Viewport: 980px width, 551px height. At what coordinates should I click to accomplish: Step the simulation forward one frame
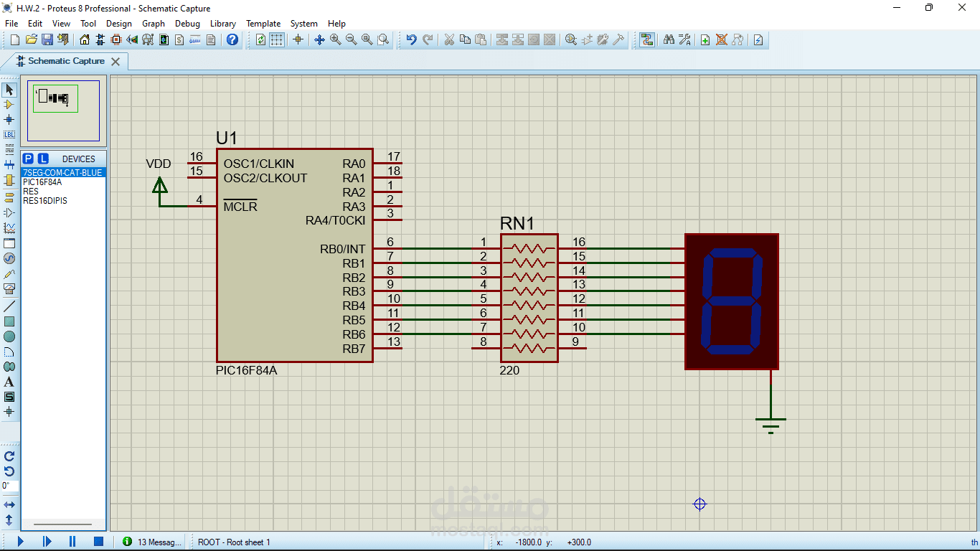click(x=47, y=542)
